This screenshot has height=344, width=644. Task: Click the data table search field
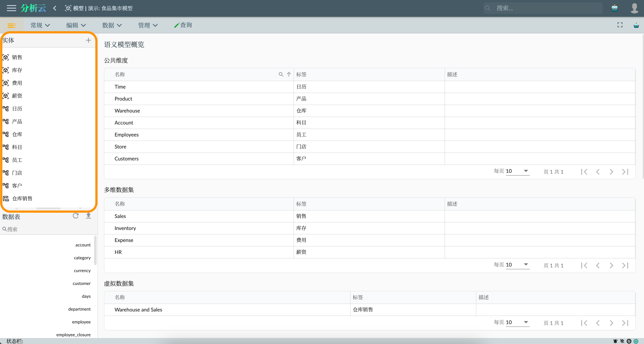(47, 229)
